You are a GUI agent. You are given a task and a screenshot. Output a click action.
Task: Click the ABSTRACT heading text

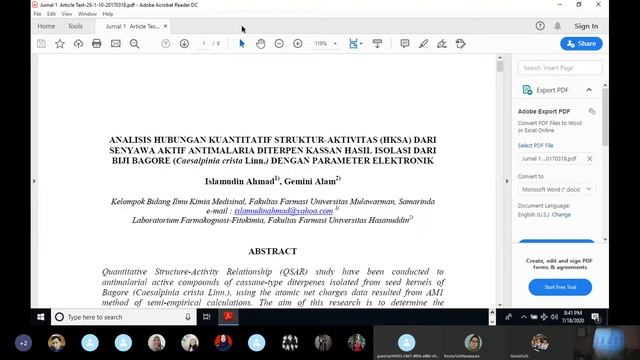pos(273,251)
